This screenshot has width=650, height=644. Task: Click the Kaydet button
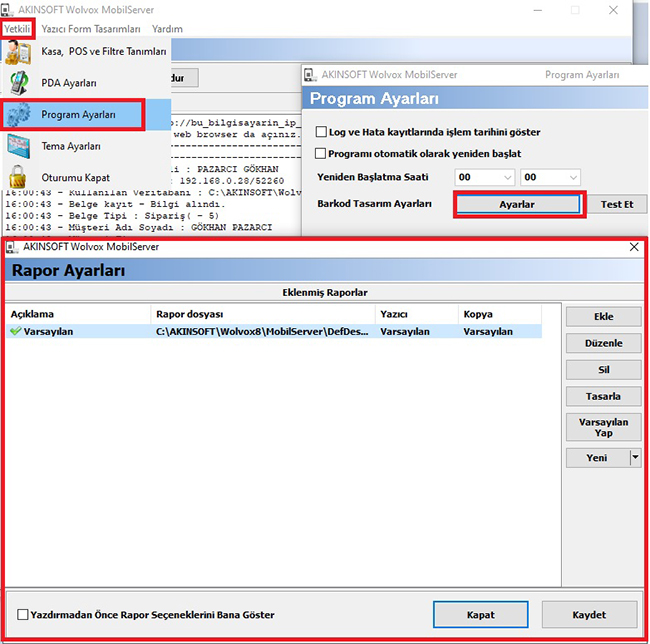click(x=589, y=615)
